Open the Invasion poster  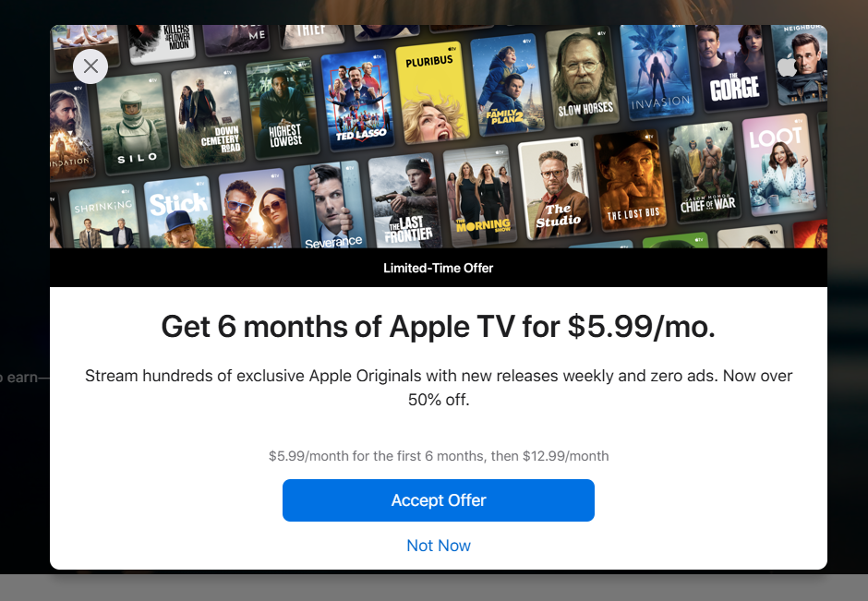point(657,72)
